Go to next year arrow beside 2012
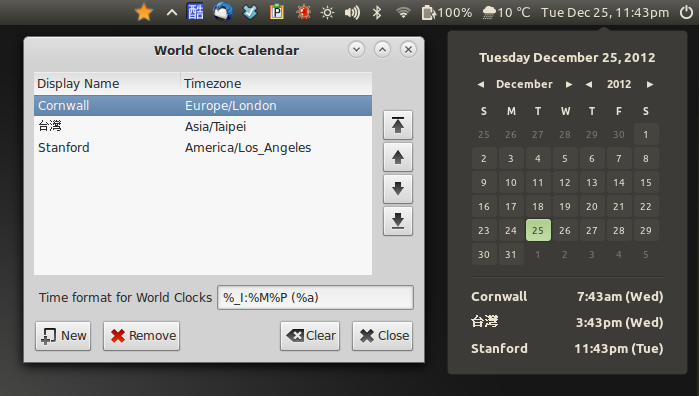 coord(650,84)
